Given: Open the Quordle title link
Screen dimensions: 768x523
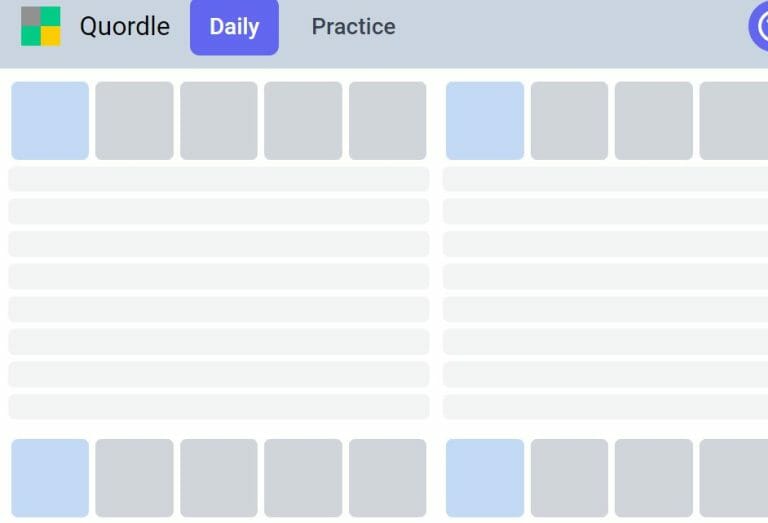Looking at the screenshot, I should [x=125, y=26].
